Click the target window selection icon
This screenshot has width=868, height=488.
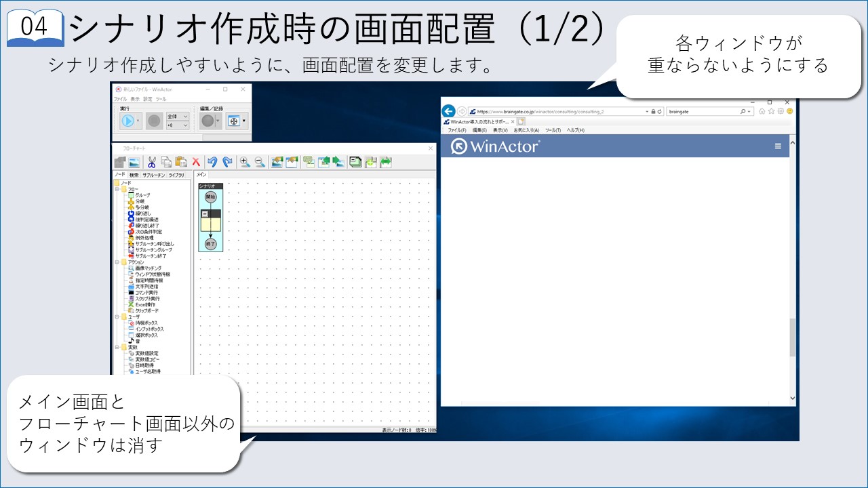234,121
